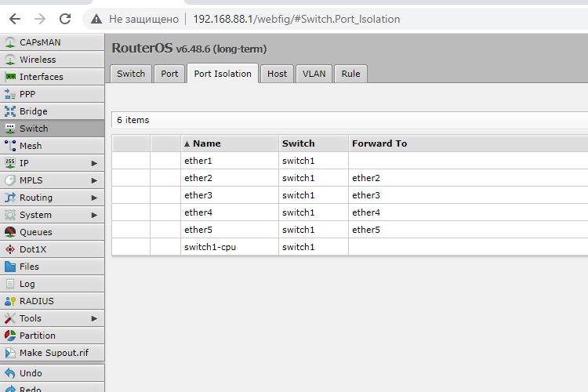Click the MPLS icon in sidebar
The image size is (588, 392).
[10, 180]
